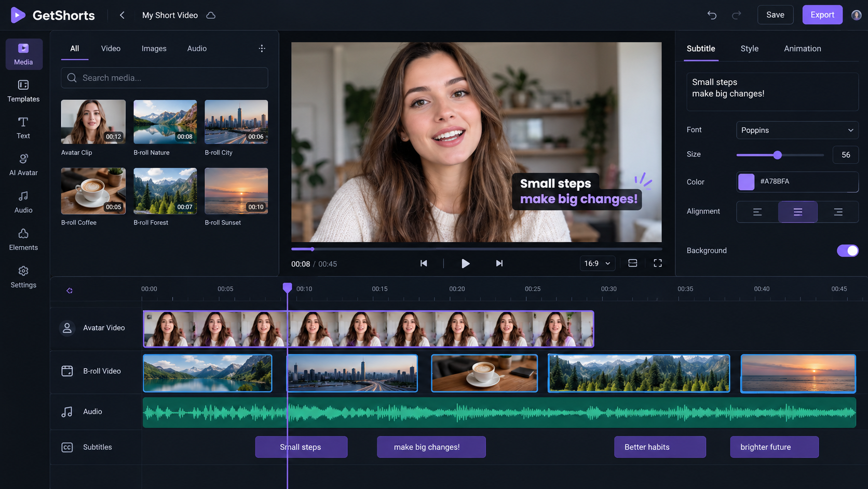This screenshot has height=489, width=868.
Task: Select the B-roll Coffee media thumbnail
Action: tap(93, 191)
